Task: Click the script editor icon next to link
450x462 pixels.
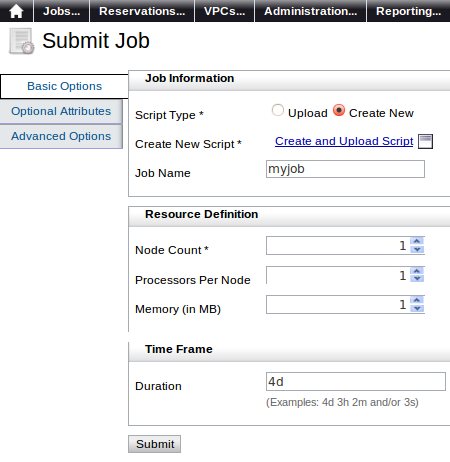Action: tap(425, 141)
